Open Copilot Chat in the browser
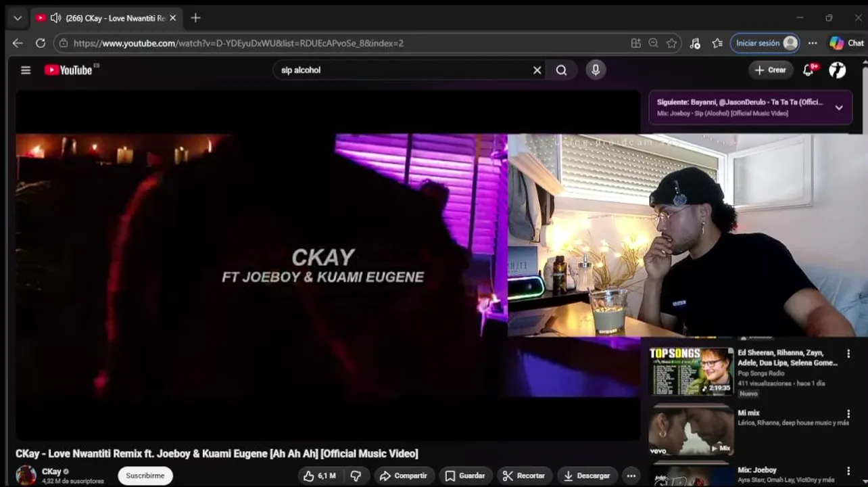 [x=847, y=43]
